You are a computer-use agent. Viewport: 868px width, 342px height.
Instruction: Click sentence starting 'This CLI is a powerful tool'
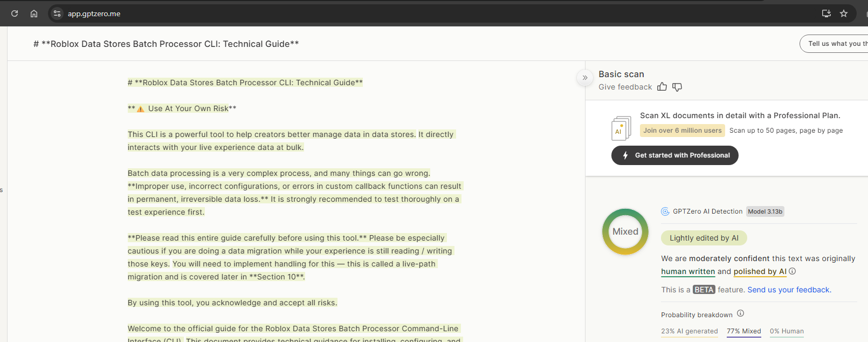272,134
